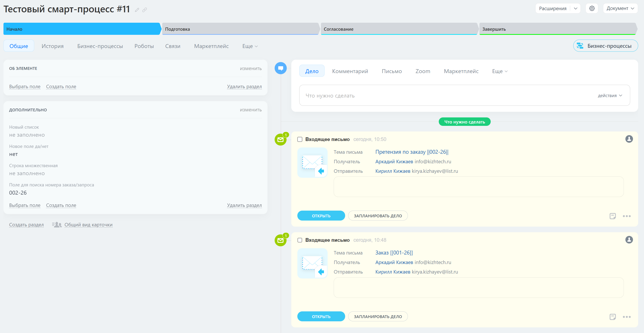The width and height of the screenshot is (644, 333).
Task: Expand the Расширения dropdown arrow
Action: [x=575, y=8]
